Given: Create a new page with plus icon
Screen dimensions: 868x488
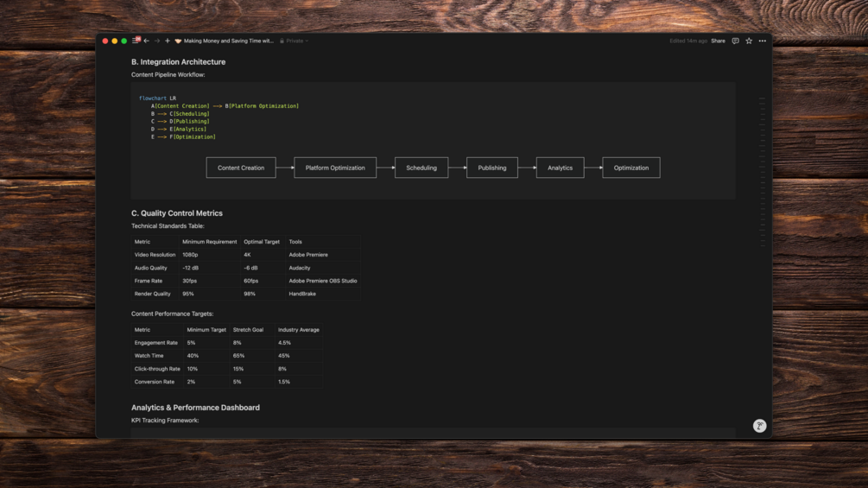Looking at the screenshot, I should point(168,41).
